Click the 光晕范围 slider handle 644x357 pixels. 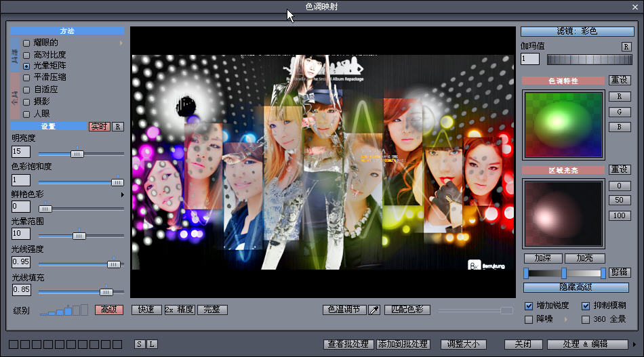click(79, 236)
